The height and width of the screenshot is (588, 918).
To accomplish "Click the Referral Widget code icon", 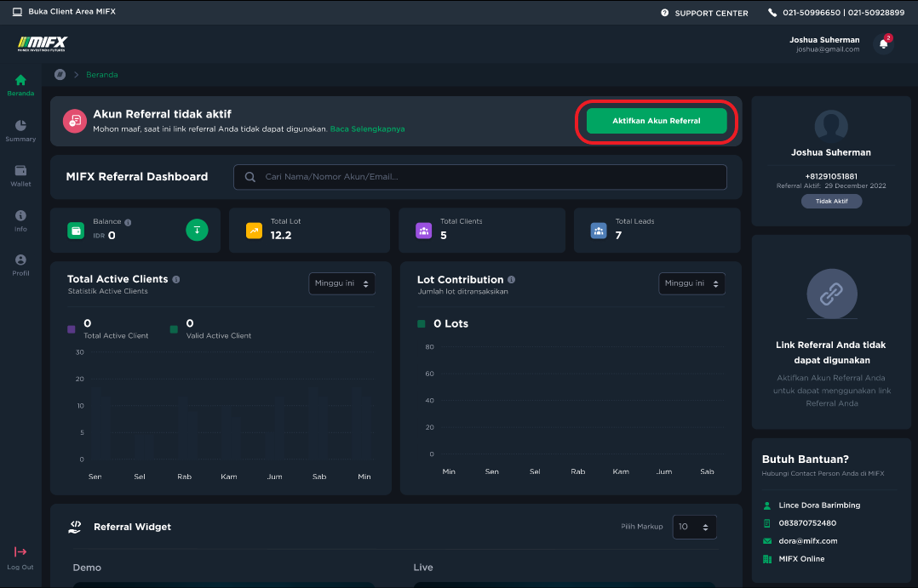I will [x=75, y=527].
